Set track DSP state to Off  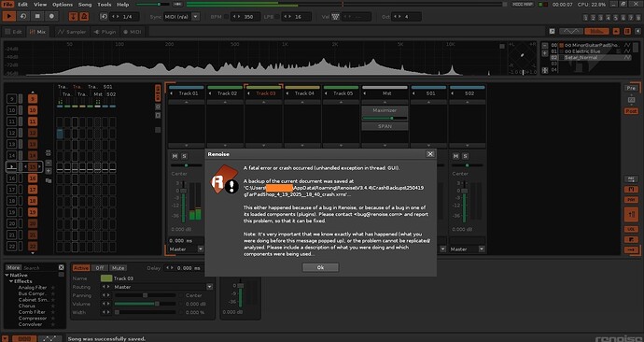click(100, 268)
